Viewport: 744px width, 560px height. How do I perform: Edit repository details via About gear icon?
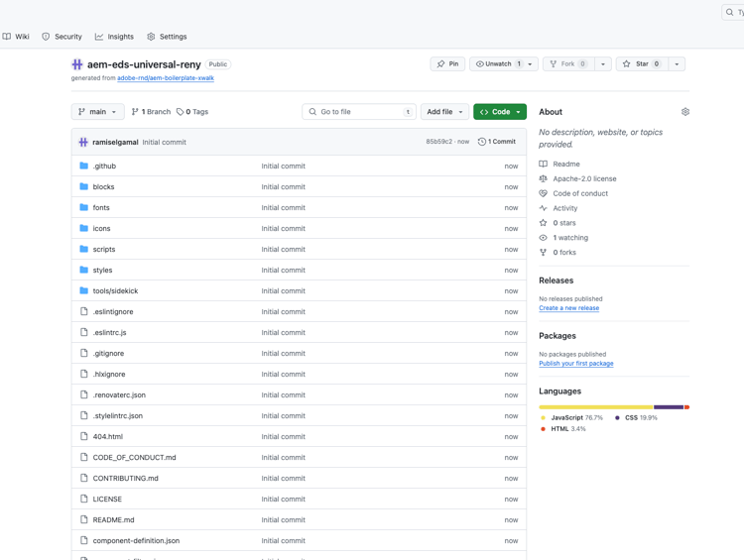(685, 112)
